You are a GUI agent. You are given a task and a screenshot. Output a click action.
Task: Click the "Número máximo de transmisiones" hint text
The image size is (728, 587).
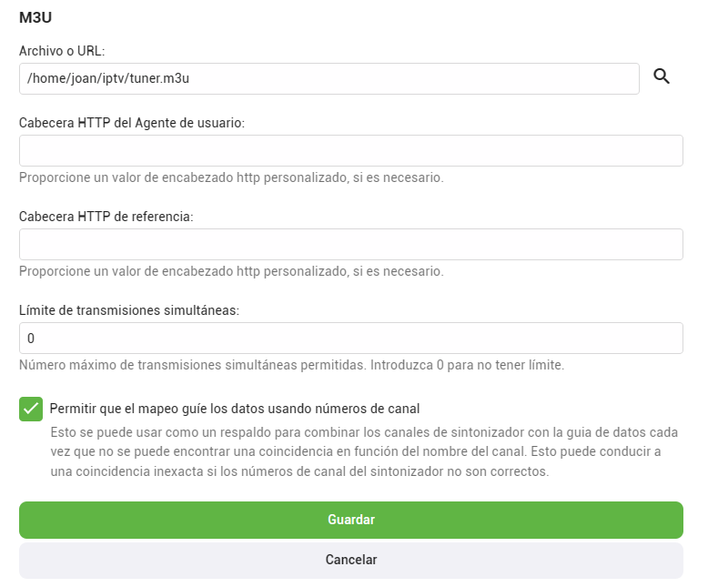click(291, 365)
